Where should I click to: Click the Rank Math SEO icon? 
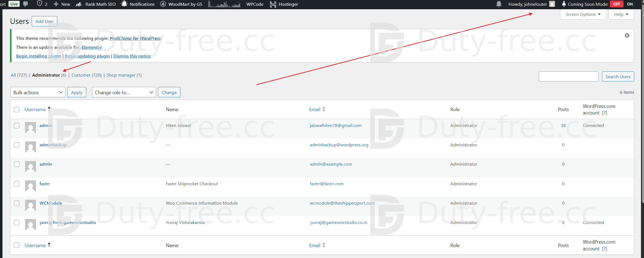pyautogui.click(x=79, y=4)
